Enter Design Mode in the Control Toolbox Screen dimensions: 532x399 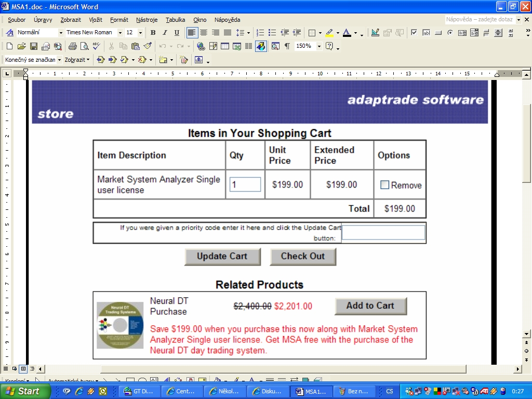click(x=375, y=33)
